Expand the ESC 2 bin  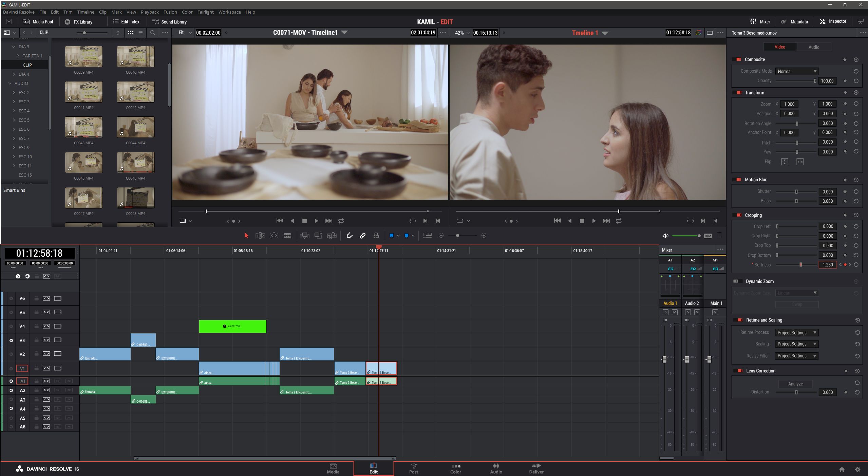tap(14, 92)
